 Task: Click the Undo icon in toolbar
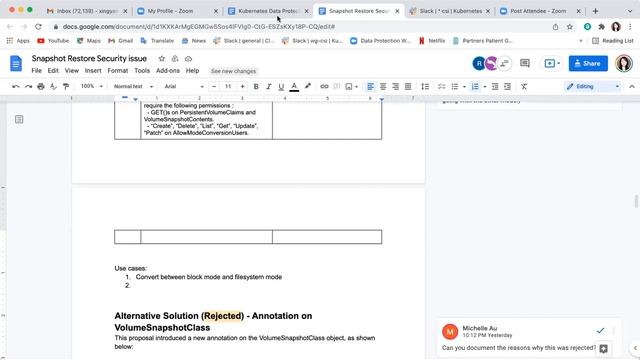pos(16,87)
